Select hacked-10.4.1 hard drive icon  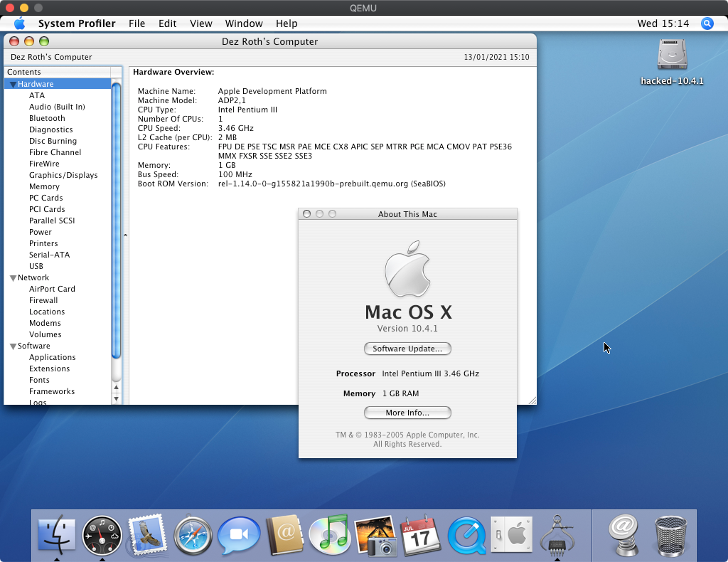(x=672, y=55)
